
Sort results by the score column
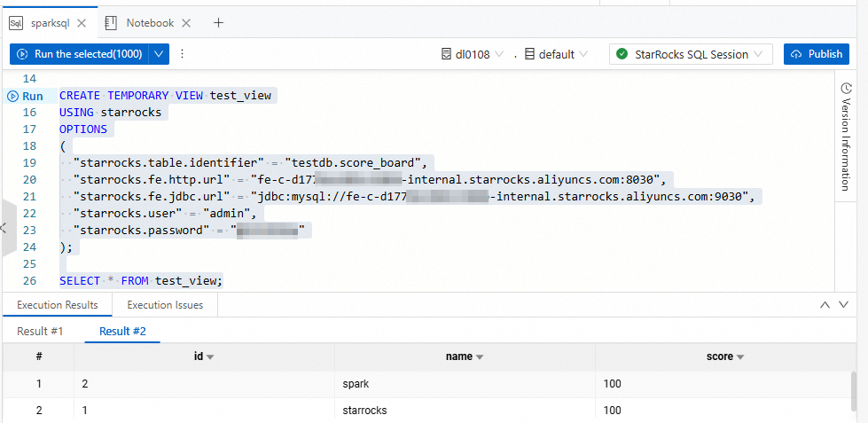[739, 357]
